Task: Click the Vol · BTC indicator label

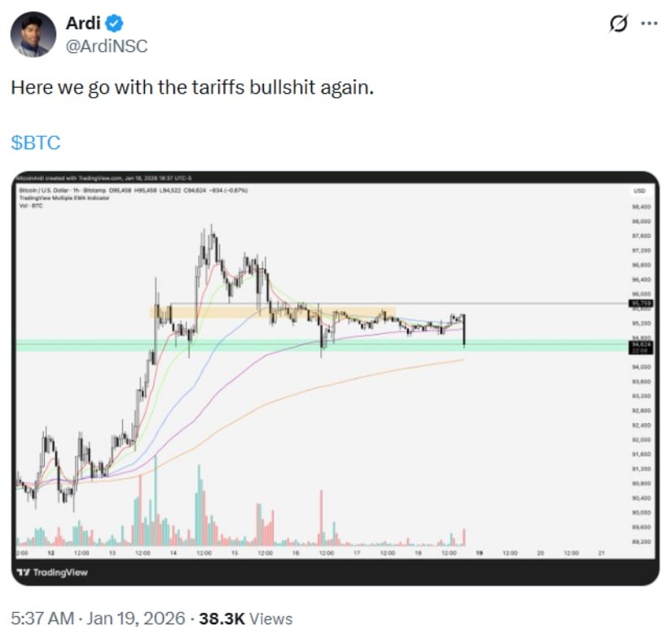Action: pyautogui.click(x=29, y=203)
